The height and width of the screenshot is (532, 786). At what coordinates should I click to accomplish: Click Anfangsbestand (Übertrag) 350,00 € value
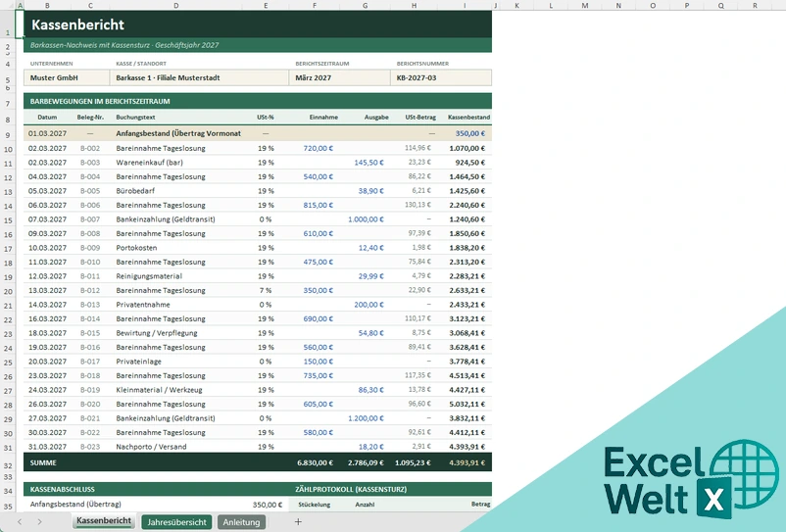[268, 505]
